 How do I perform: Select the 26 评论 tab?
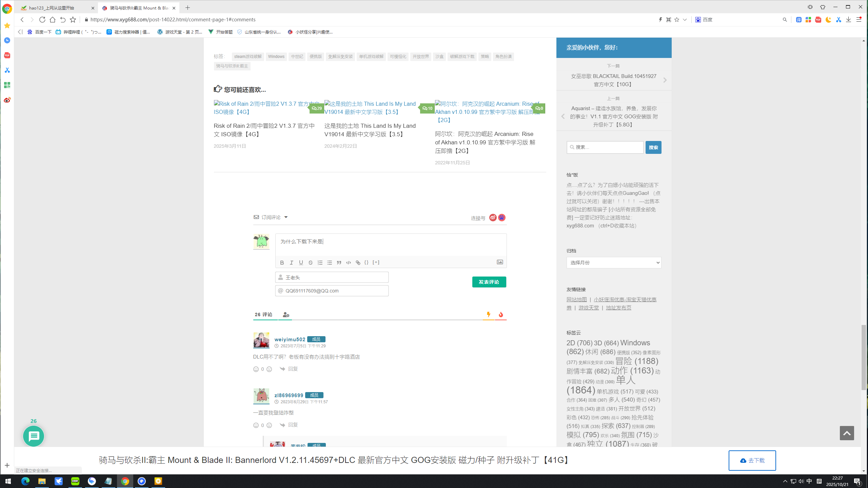(263, 314)
